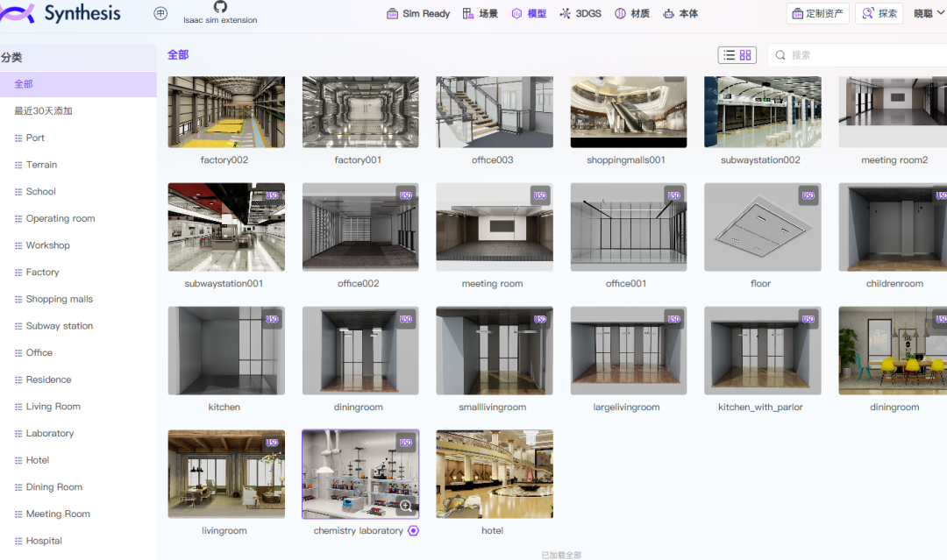The width and height of the screenshot is (947, 560).
Task: Click the GitHub icon above Isaac sim extension
Action: [220, 7]
